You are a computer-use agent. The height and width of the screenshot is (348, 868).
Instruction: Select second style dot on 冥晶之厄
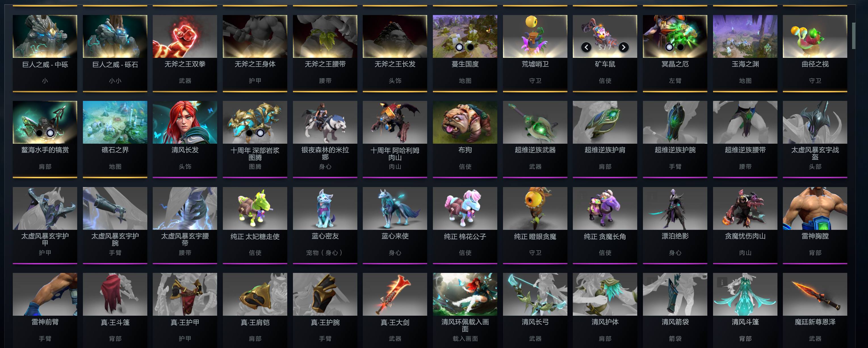pyautogui.click(x=680, y=47)
